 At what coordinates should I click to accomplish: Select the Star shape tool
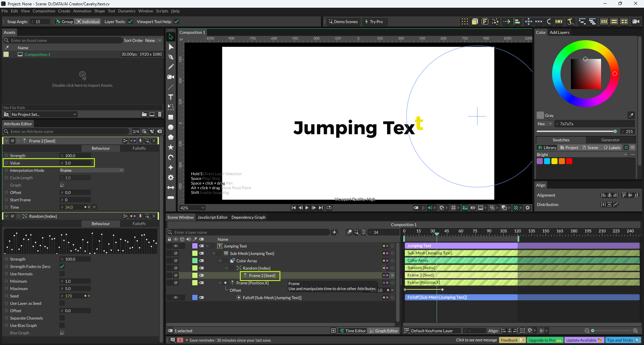pyautogui.click(x=171, y=147)
